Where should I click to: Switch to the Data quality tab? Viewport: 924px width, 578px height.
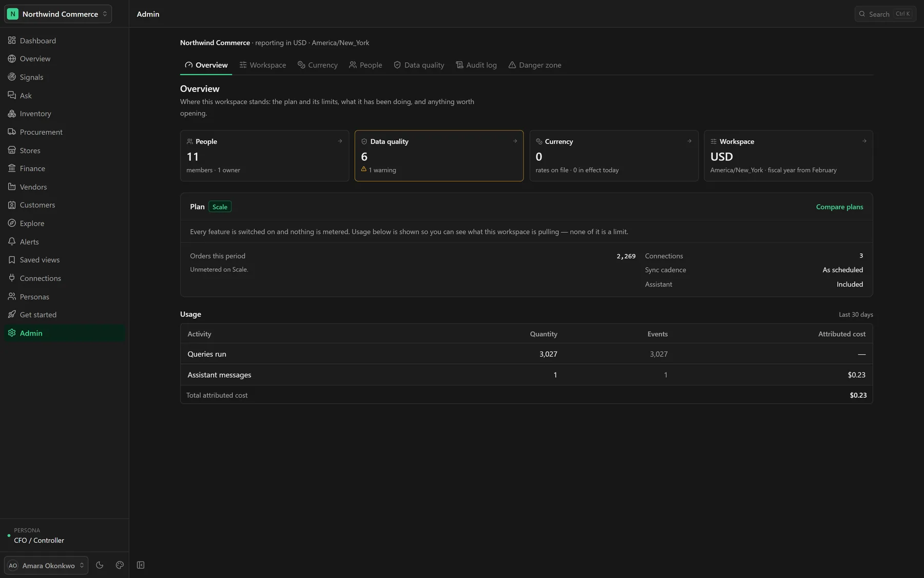point(419,65)
